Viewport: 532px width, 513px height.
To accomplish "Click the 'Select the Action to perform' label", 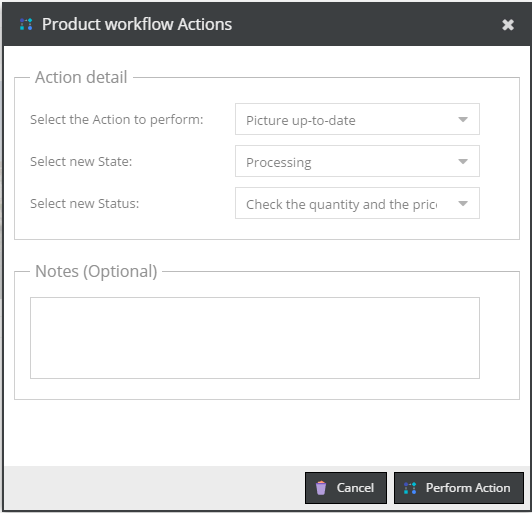I will coord(117,120).
